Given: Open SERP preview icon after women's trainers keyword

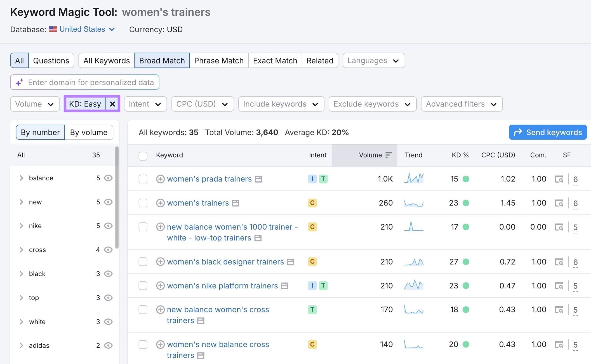Looking at the screenshot, I should pos(235,203).
